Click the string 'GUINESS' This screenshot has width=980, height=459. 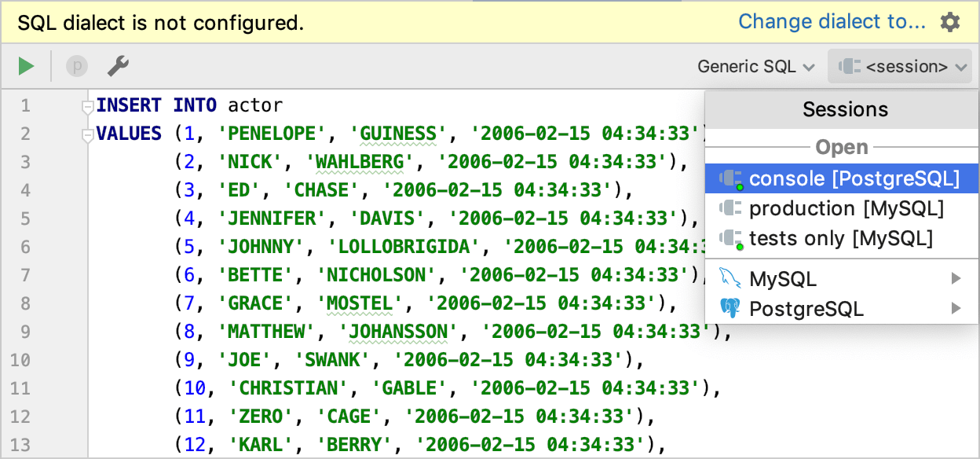point(398,133)
